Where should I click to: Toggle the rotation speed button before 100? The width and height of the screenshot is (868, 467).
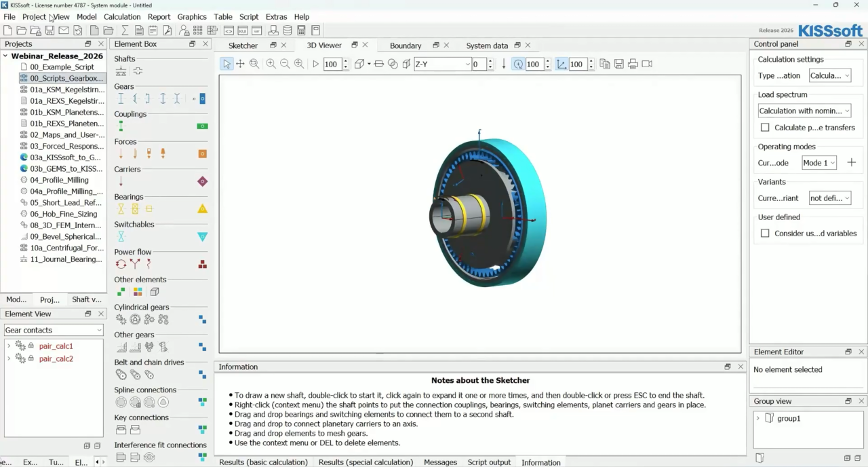coord(518,64)
